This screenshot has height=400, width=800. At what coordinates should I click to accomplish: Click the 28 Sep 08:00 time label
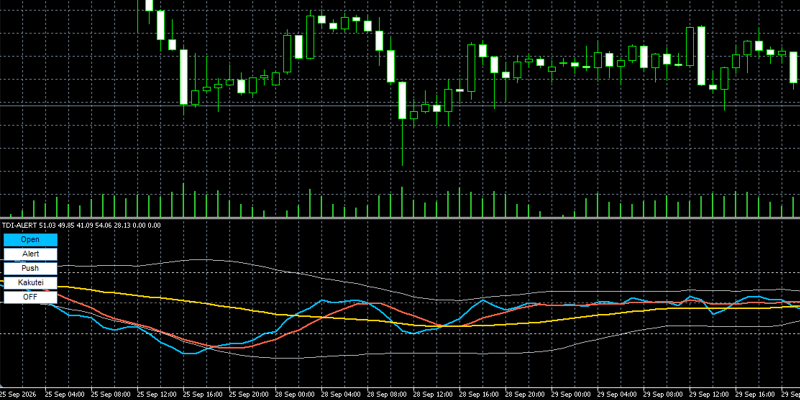click(x=385, y=394)
